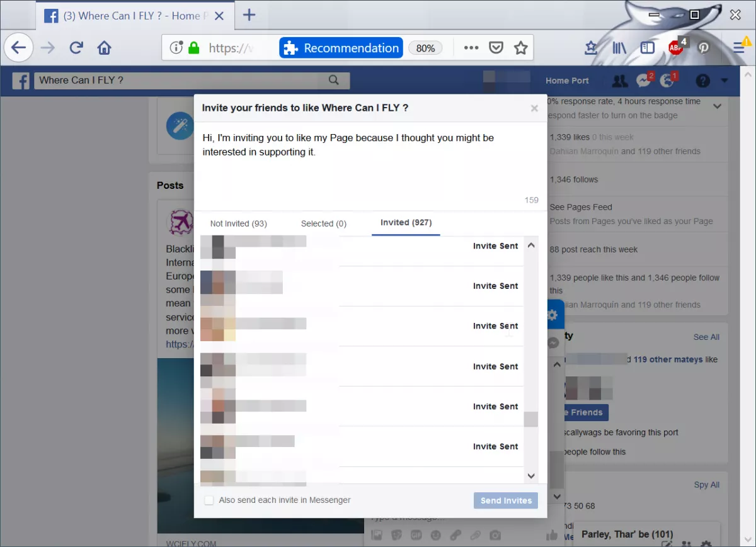Toggle the browser sidebar view

pos(648,48)
